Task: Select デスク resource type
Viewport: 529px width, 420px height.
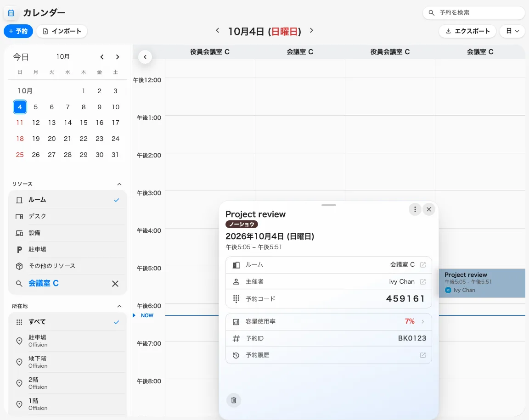Action: click(68, 216)
